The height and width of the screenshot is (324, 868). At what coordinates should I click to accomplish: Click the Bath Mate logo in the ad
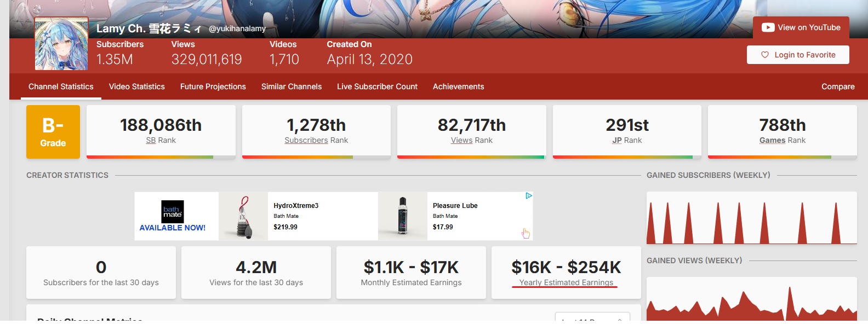click(x=173, y=212)
